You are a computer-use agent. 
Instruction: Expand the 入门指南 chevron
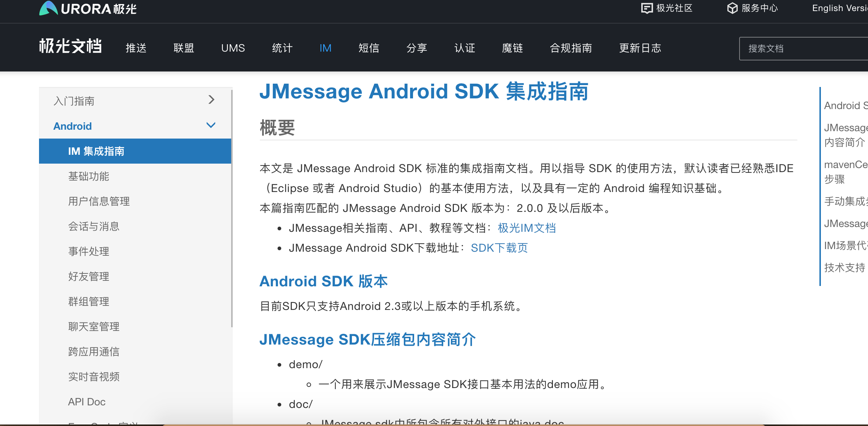point(211,99)
